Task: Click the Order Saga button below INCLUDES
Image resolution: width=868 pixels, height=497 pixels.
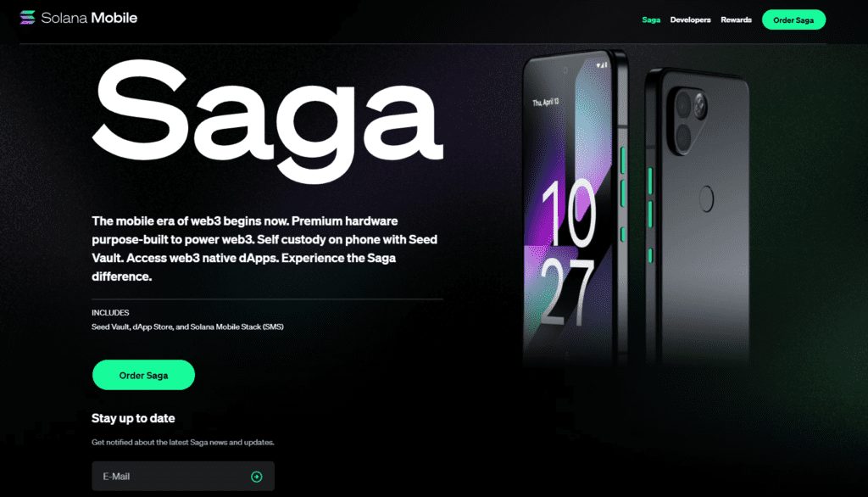Action: [143, 375]
